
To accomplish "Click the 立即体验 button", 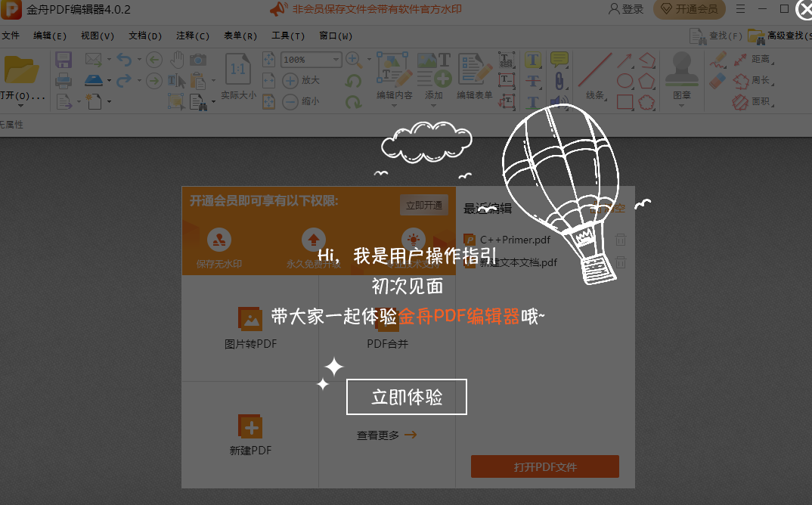I will tap(407, 397).
